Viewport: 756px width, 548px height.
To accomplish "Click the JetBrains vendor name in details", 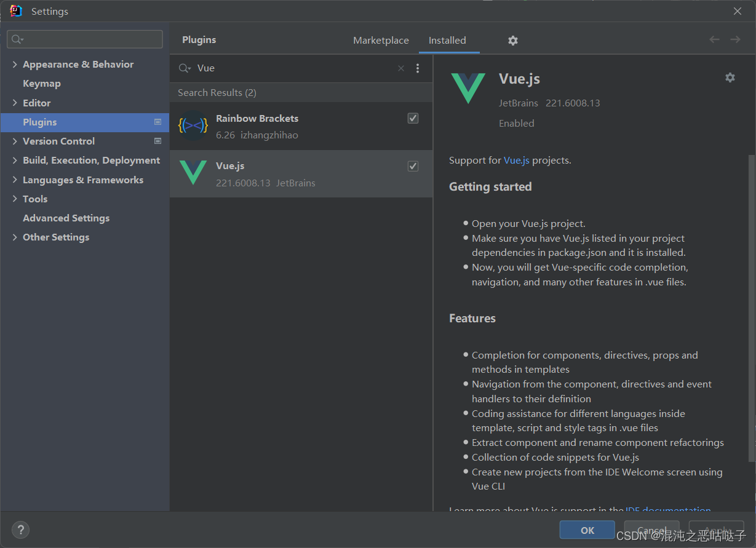I will pos(519,103).
